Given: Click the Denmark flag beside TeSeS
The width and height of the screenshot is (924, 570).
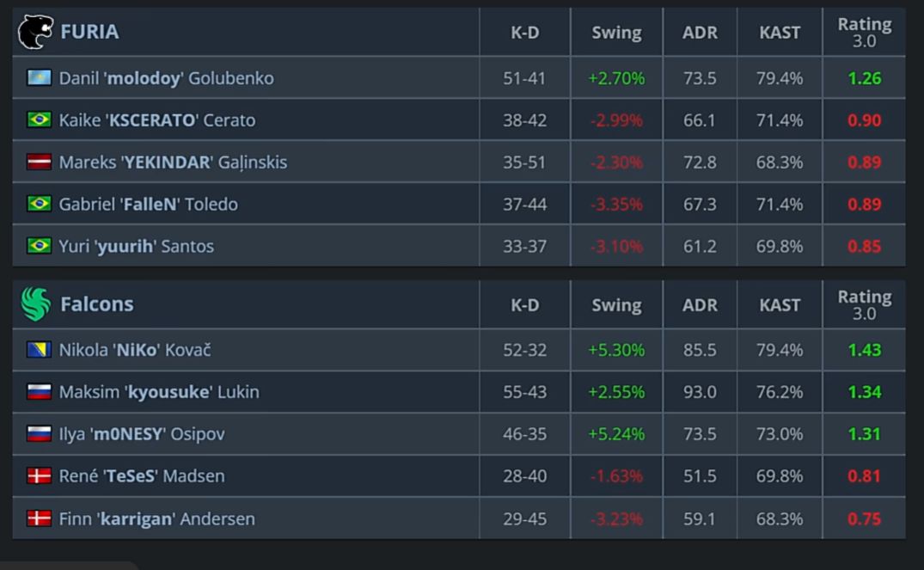Looking at the screenshot, I should pyautogui.click(x=39, y=475).
